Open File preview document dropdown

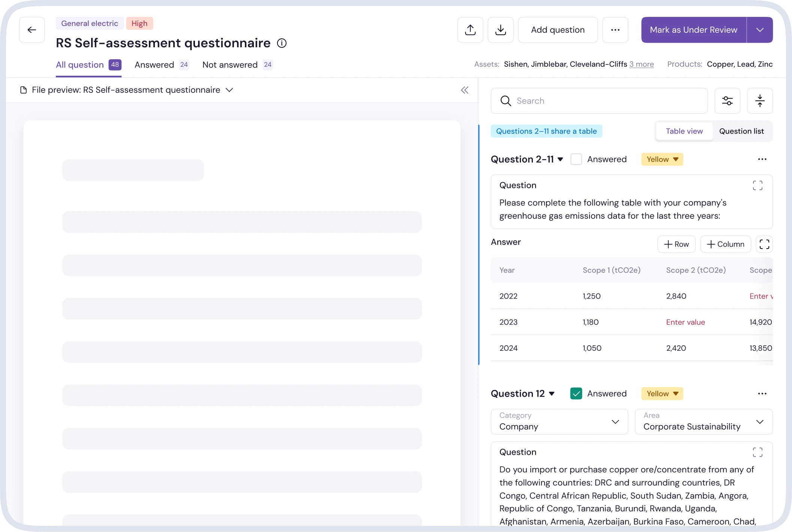[x=229, y=90]
